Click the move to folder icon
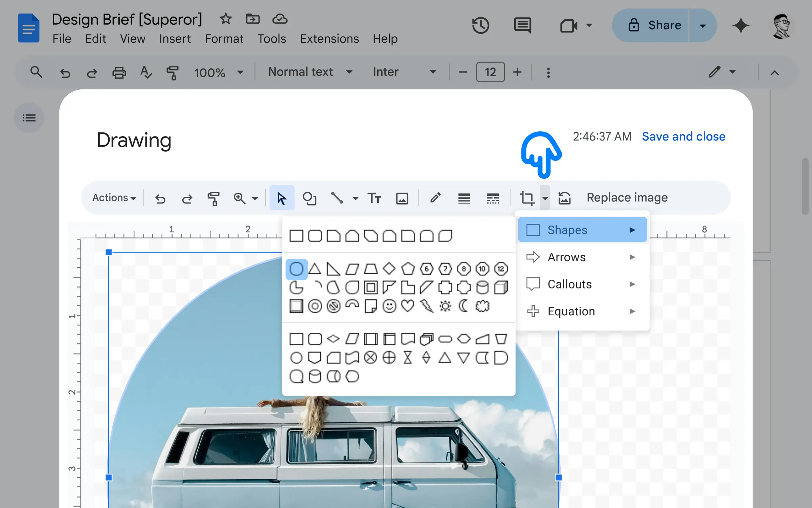The height and width of the screenshot is (508, 812). coord(253,19)
